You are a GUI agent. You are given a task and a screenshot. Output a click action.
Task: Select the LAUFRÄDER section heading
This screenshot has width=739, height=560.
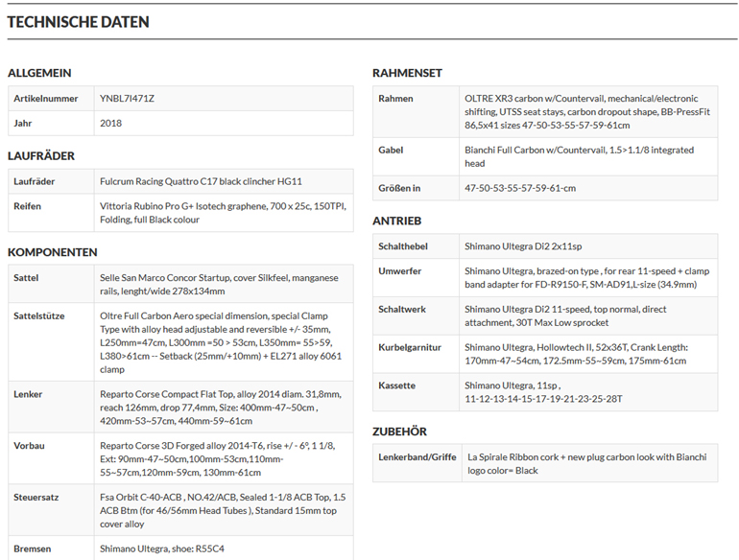tap(41, 155)
